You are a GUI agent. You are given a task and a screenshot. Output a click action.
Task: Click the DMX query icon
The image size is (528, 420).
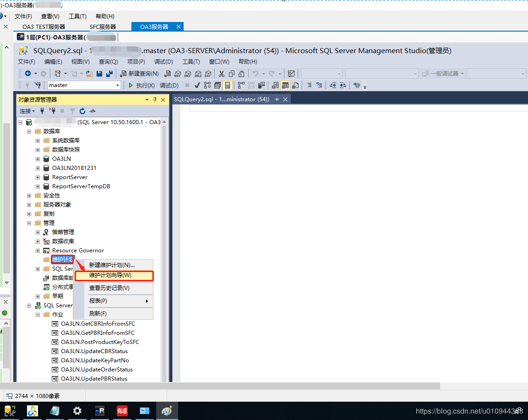[188, 73]
